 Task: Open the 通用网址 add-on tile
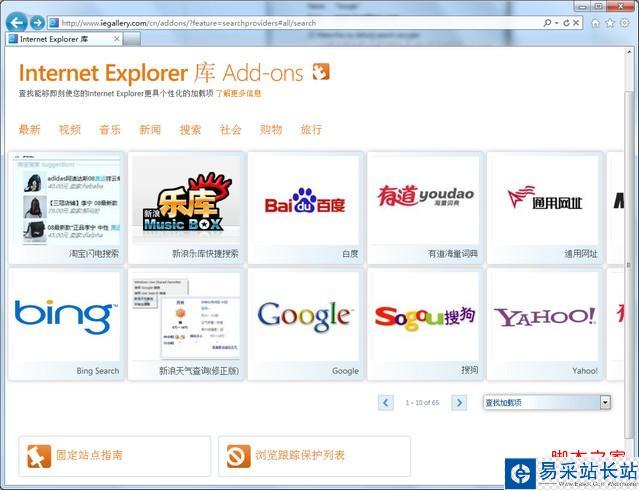click(x=545, y=208)
